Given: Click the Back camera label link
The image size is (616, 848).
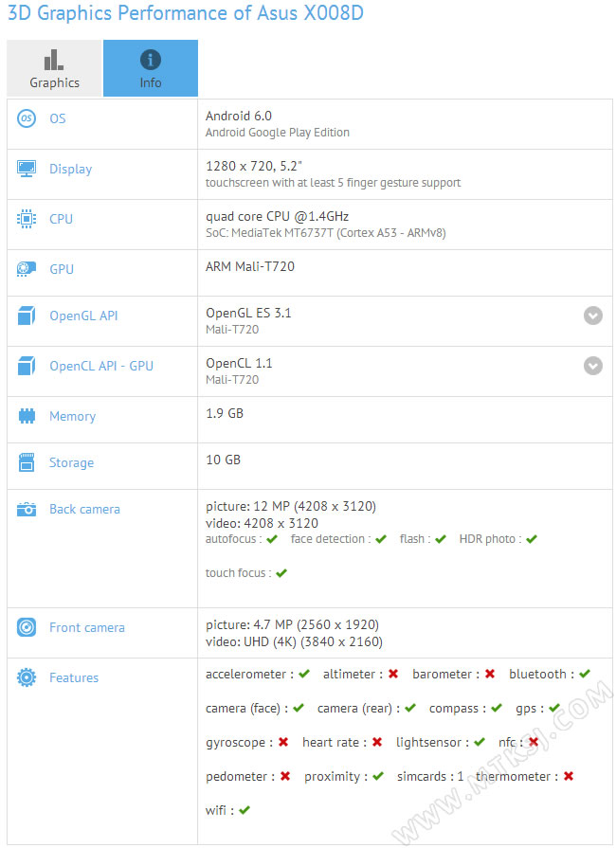Looking at the screenshot, I should click(x=85, y=510).
